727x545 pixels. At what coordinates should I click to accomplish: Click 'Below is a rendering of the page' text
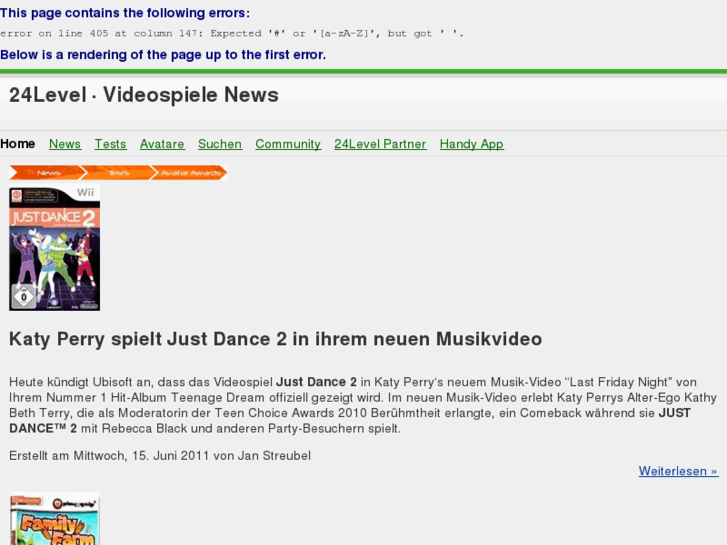point(163,55)
